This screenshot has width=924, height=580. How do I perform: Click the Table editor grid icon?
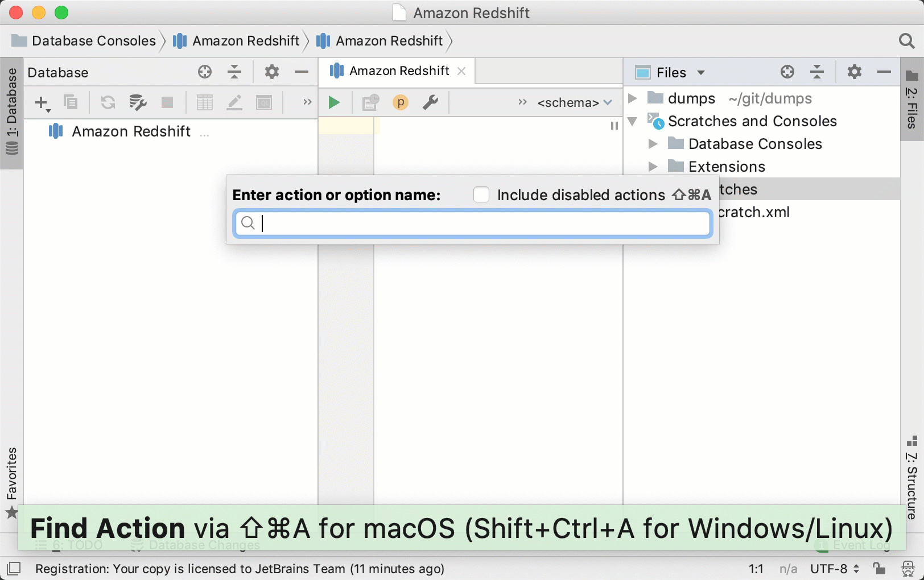pyautogui.click(x=205, y=102)
